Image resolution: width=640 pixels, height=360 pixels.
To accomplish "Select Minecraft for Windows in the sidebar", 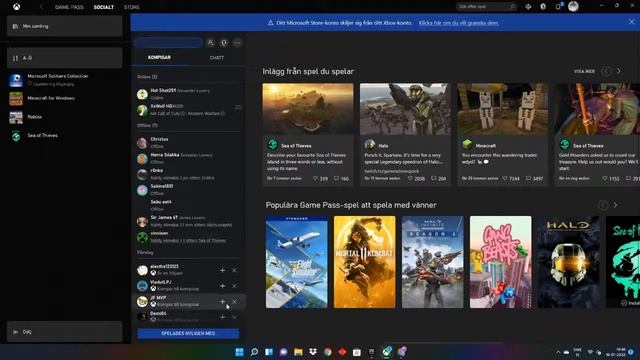I will (64, 98).
